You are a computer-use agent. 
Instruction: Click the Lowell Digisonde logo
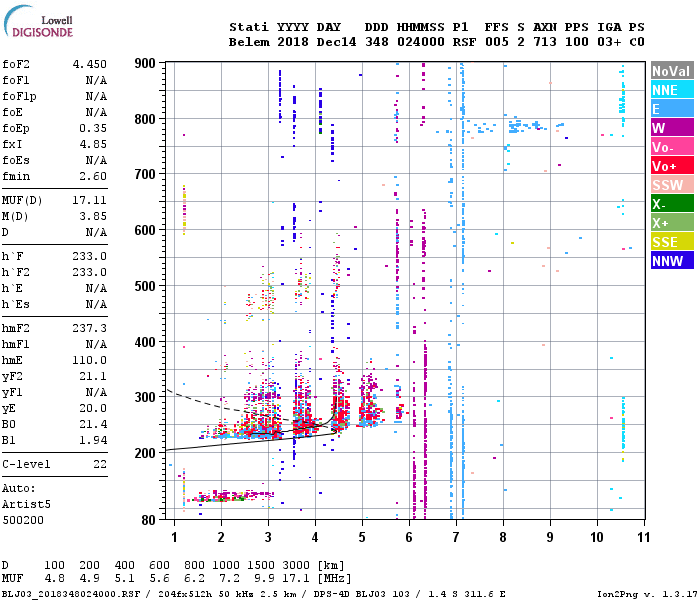pyautogui.click(x=38, y=21)
